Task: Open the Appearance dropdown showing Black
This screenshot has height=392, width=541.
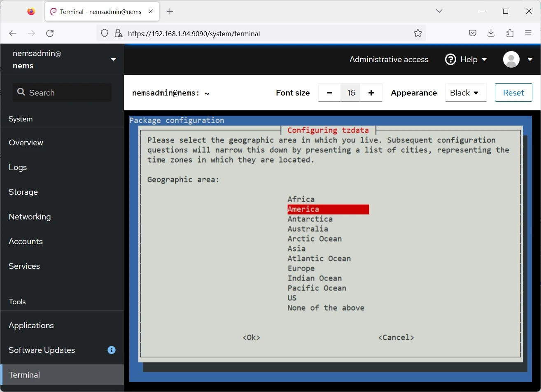Action: click(x=466, y=92)
